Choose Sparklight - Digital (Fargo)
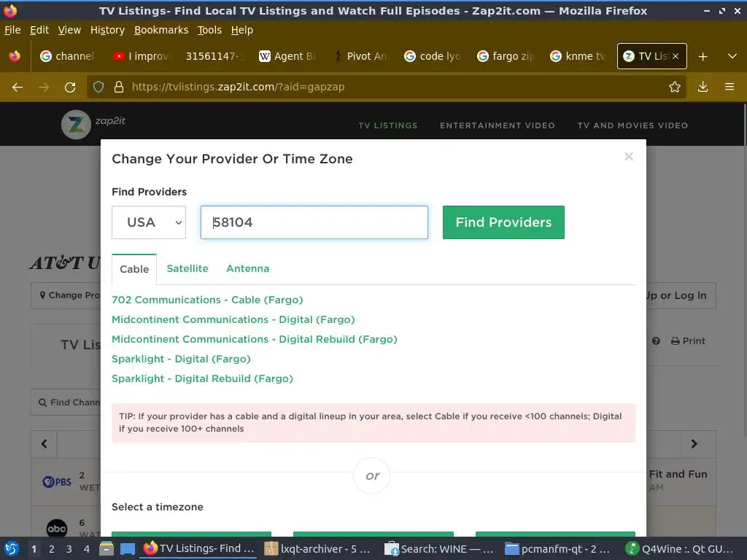The image size is (747, 560). (x=181, y=359)
